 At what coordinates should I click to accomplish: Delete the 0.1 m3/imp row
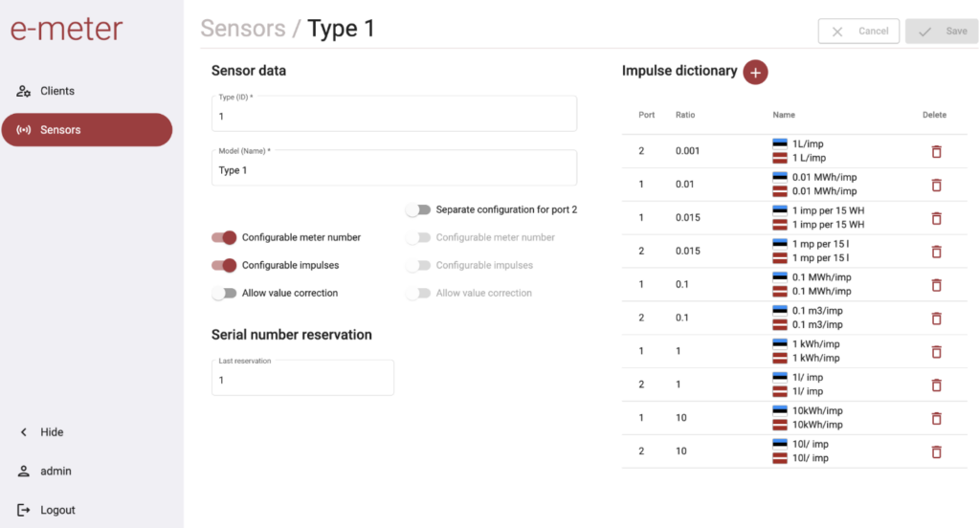pos(936,319)
